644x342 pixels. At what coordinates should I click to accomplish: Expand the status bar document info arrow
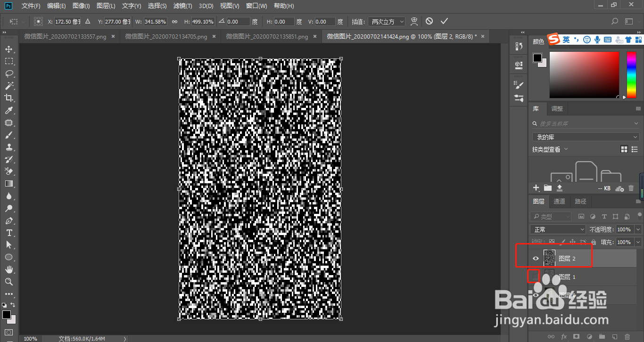pos(125,339)
